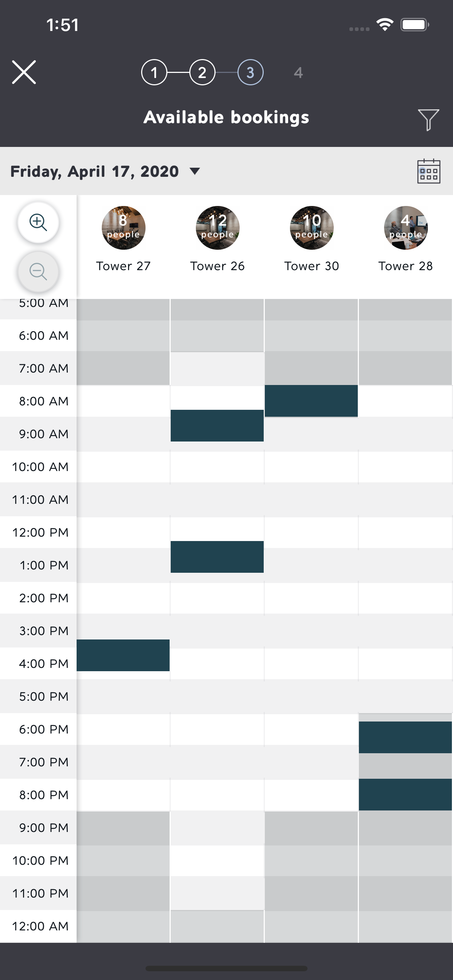Open the filter funnel icon

(x=428, y=120)
